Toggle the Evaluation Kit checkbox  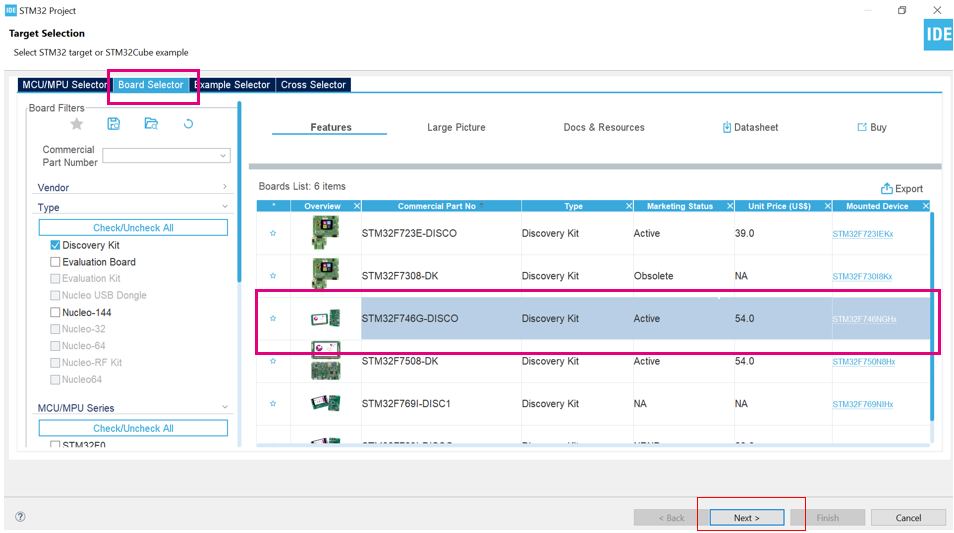[x=55, y=279]
